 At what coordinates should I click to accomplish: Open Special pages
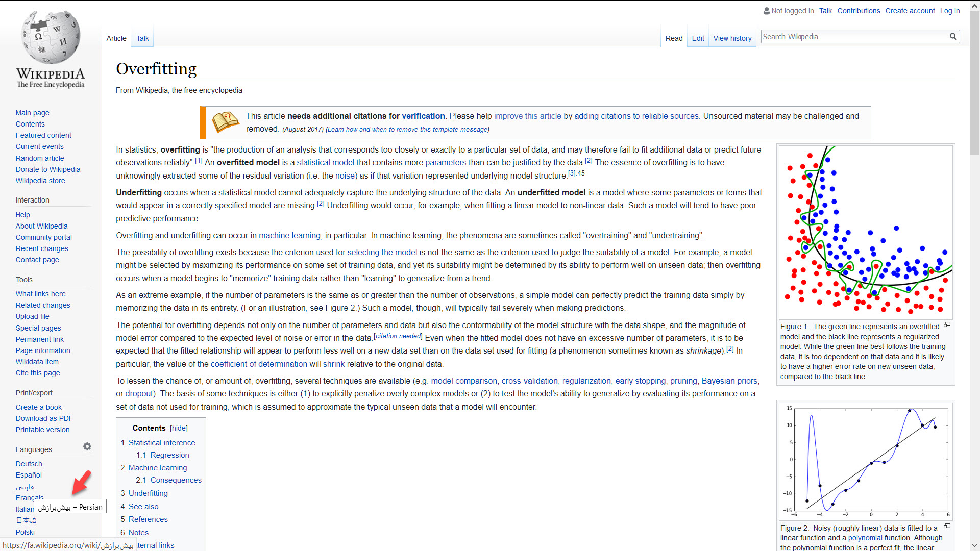click(38, 328)
